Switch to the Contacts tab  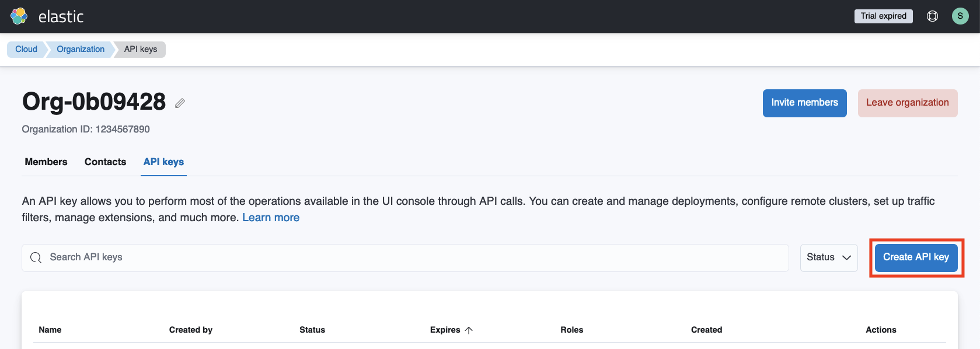[105, 162]
